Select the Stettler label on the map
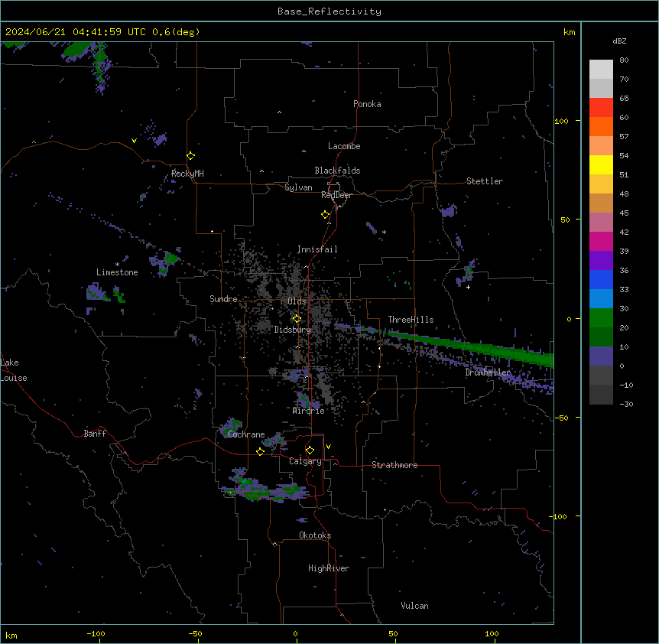 tap(485, 181)
